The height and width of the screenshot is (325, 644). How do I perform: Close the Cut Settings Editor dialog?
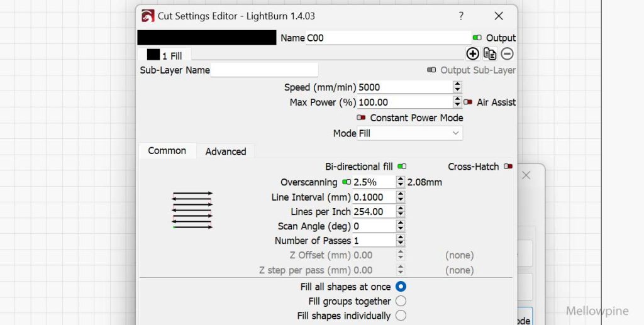tap(499, 16)
